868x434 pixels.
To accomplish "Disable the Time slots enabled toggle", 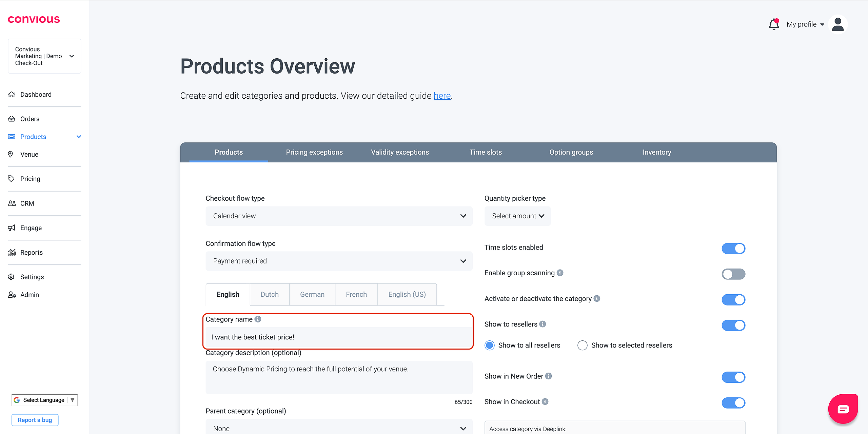I will point(733,248).
